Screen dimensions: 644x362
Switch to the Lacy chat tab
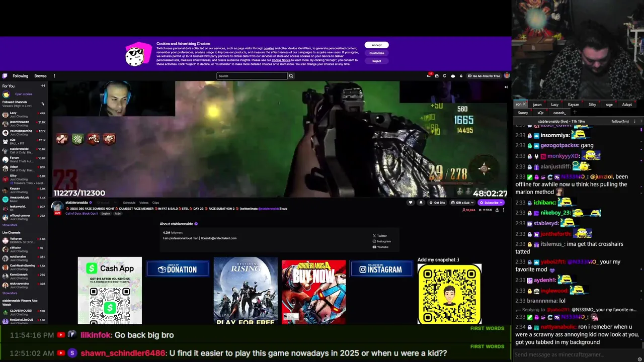555,105
